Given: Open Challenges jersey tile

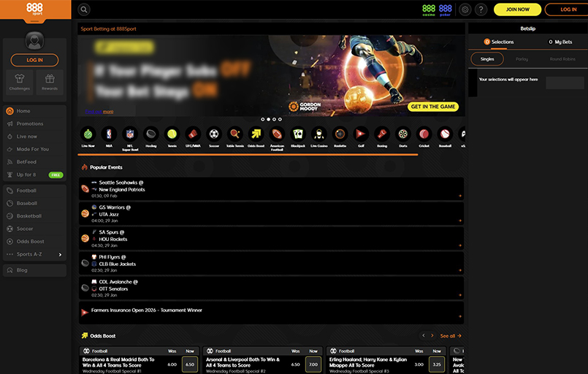Looking at the screenshot, I should pos(20,82).
